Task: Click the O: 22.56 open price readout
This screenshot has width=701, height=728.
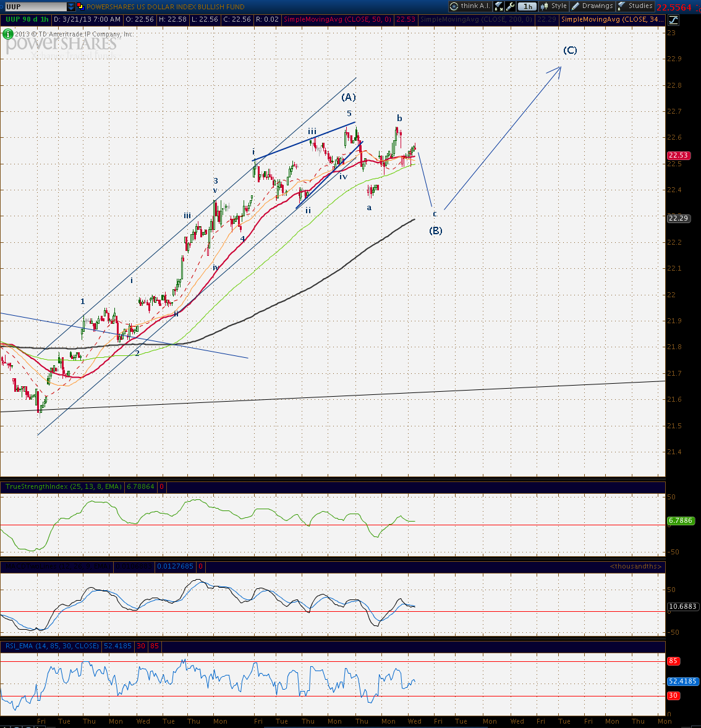Action: click(139, 20)
